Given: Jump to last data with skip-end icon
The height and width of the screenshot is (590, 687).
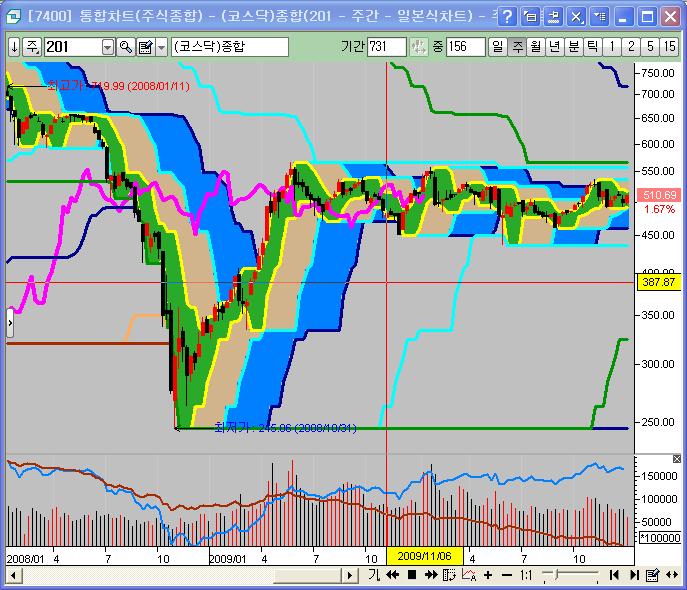Looking at the screenshot, I should click(x=634, y=575).
